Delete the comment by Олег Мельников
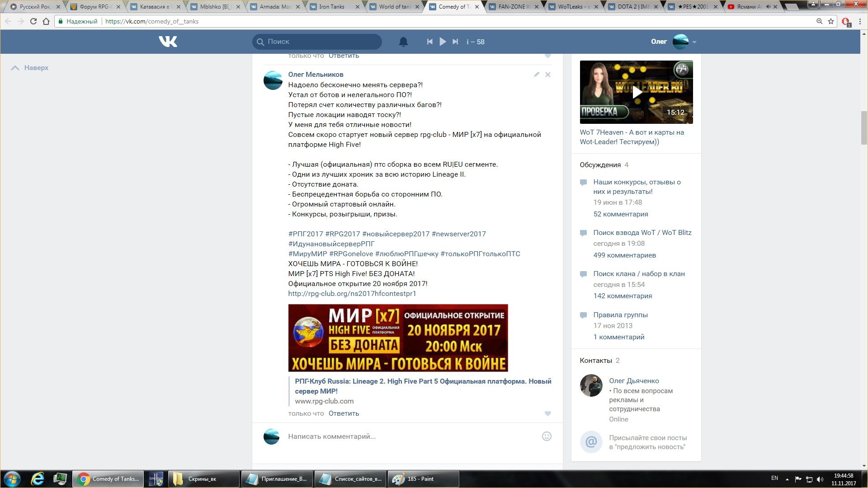The height and width of the screenshot is (488, 868). [547, 75]
